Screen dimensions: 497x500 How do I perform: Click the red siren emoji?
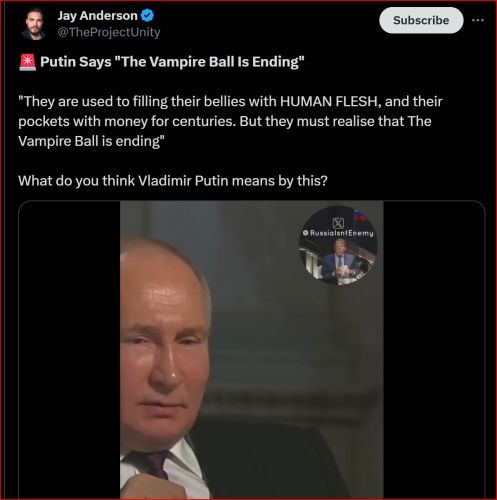(27, 62)
